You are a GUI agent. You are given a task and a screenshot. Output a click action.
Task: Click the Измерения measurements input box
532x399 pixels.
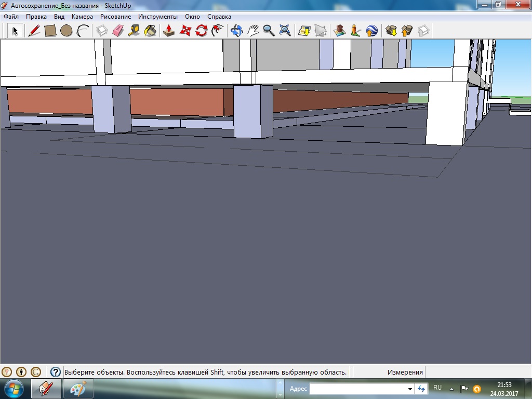tap(477, 372)
